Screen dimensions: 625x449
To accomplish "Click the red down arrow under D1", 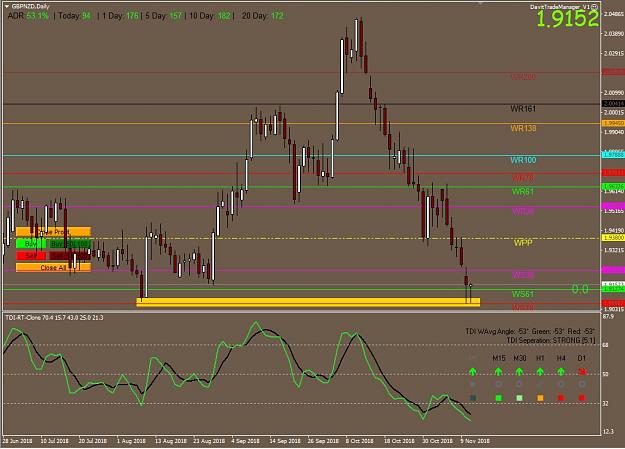I will [x=582, y=372].
